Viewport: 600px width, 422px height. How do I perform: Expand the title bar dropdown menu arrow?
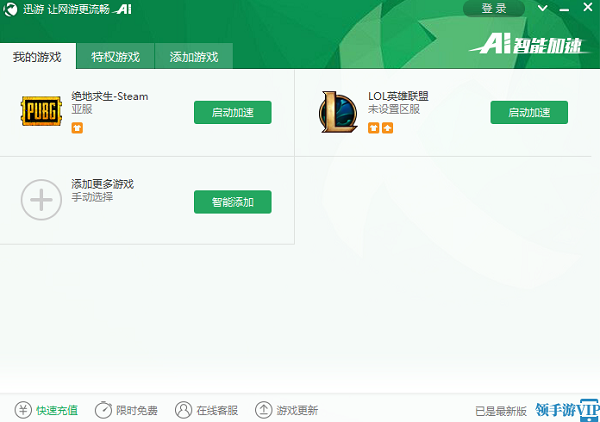[543, 8]
